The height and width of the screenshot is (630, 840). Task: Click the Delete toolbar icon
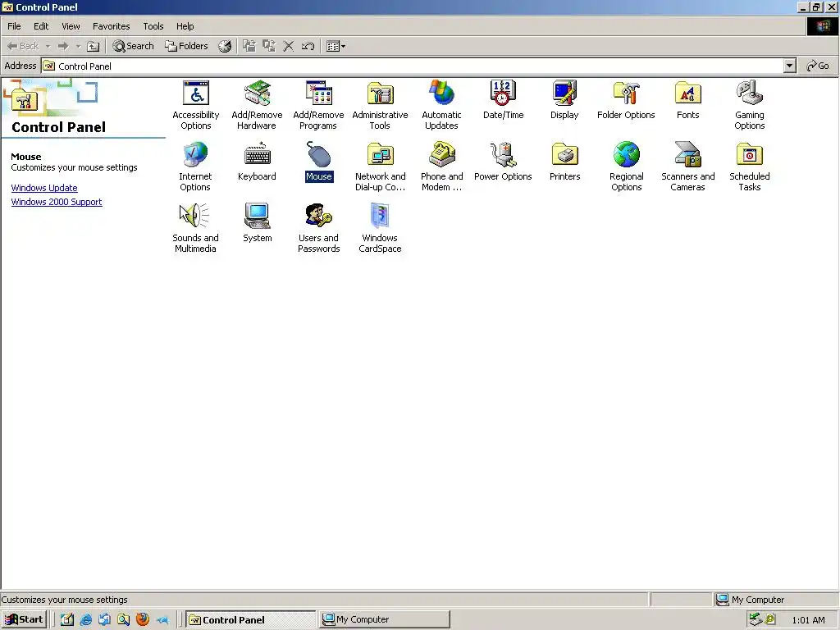(x=288, y=46)
